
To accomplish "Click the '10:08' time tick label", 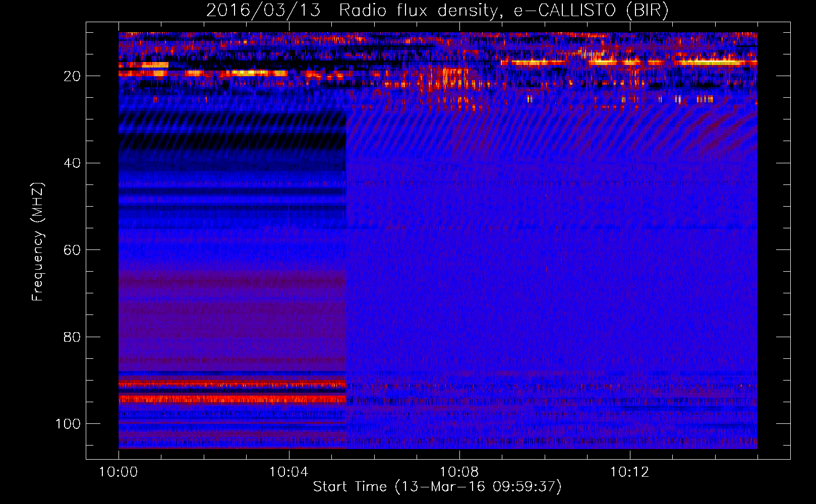I will [459, 472].
